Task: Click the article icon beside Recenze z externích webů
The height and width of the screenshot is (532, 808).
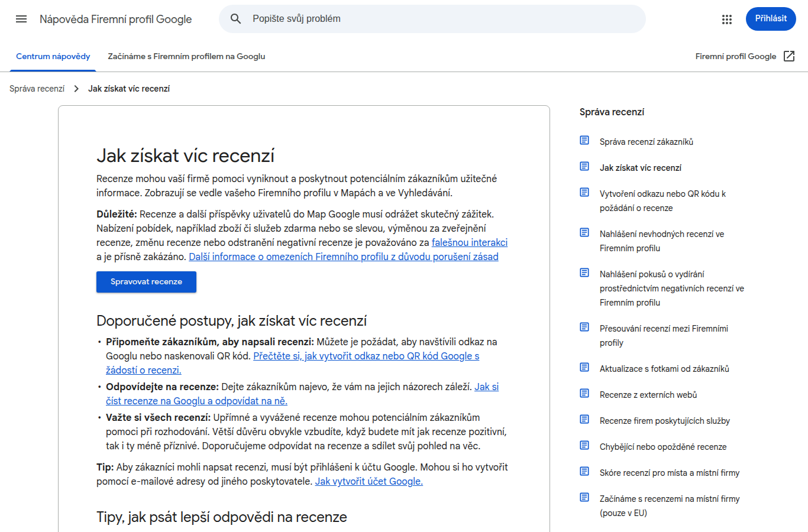Action: [584, 393]
